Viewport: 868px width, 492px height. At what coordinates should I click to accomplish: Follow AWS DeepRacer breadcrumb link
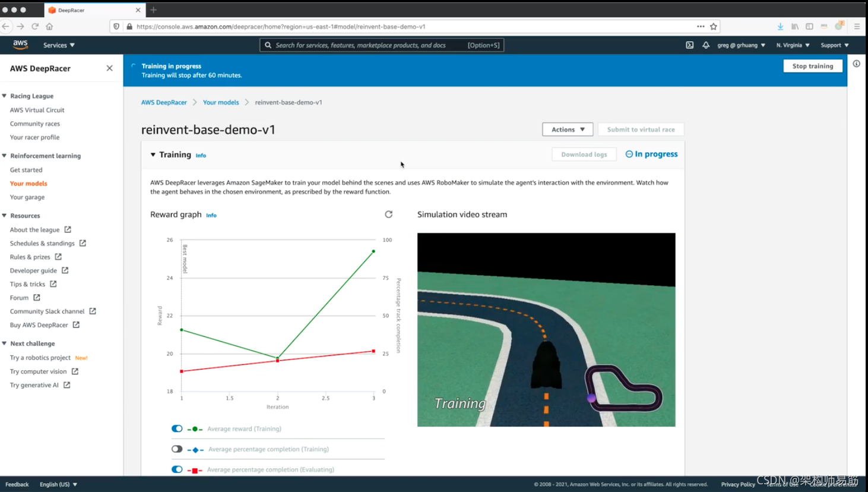[x=164, y=102]
